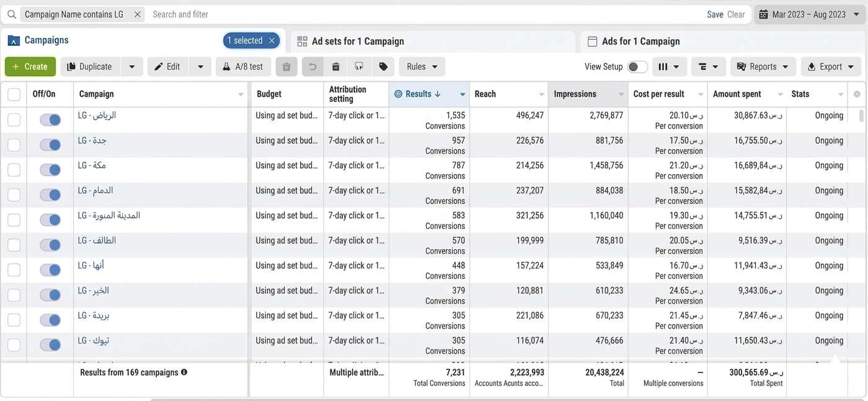Open the breakdown rows dropdown

707,67
